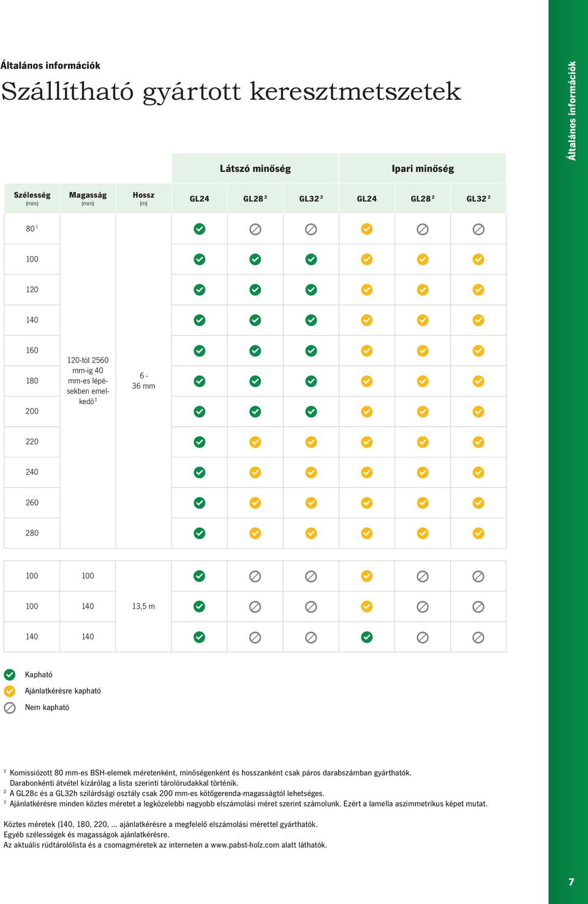Click the "13,5 m" length cell
Viewport: 588px width, 904px height.
pos(143,606)
